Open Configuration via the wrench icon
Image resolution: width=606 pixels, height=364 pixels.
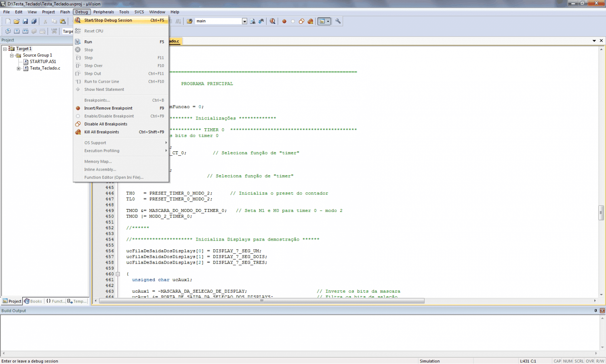pyautogui.click(x=338, y=21)
